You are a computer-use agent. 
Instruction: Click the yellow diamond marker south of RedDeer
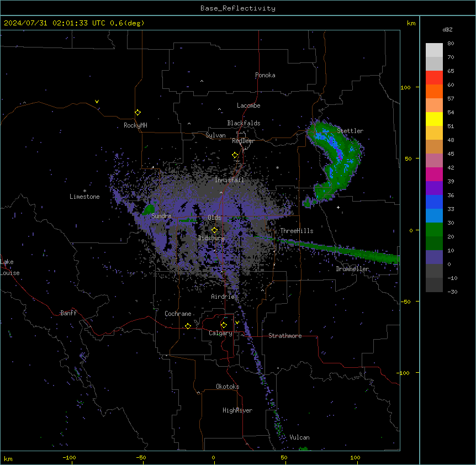tap(235, 155)
